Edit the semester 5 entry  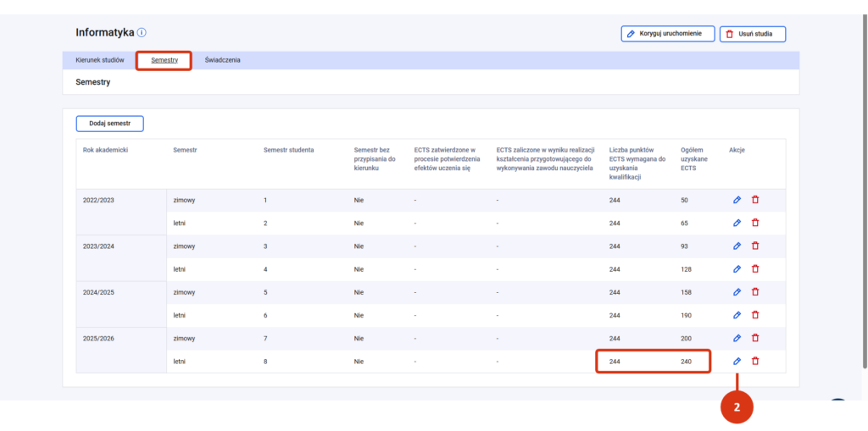pos(737,291)
